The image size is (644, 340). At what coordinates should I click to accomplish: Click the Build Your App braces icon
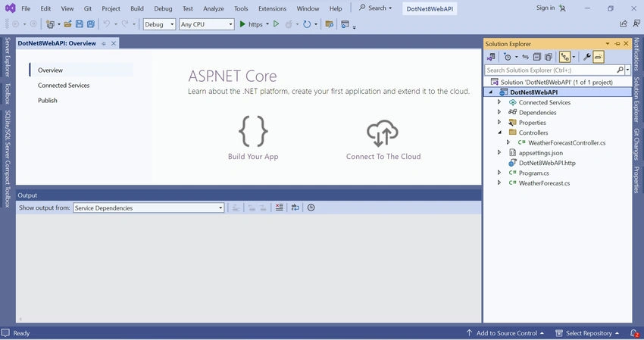point(253,131)
